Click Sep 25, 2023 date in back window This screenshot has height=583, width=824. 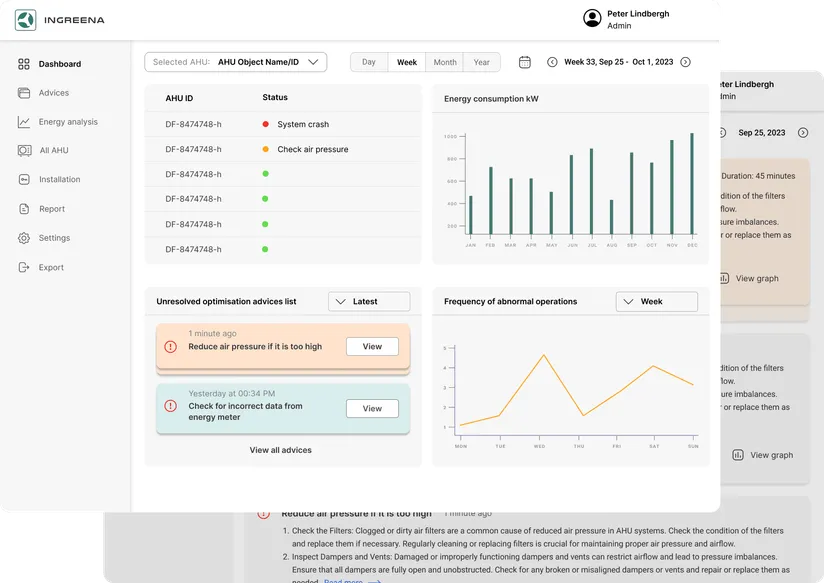click(x=761, y=132)
